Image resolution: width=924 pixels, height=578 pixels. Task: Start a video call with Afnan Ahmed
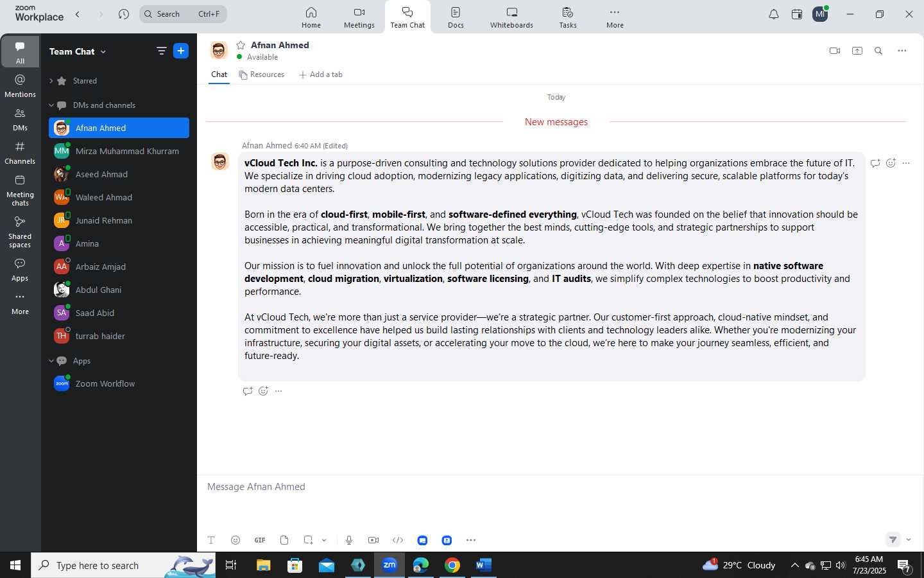click(835, 51)
